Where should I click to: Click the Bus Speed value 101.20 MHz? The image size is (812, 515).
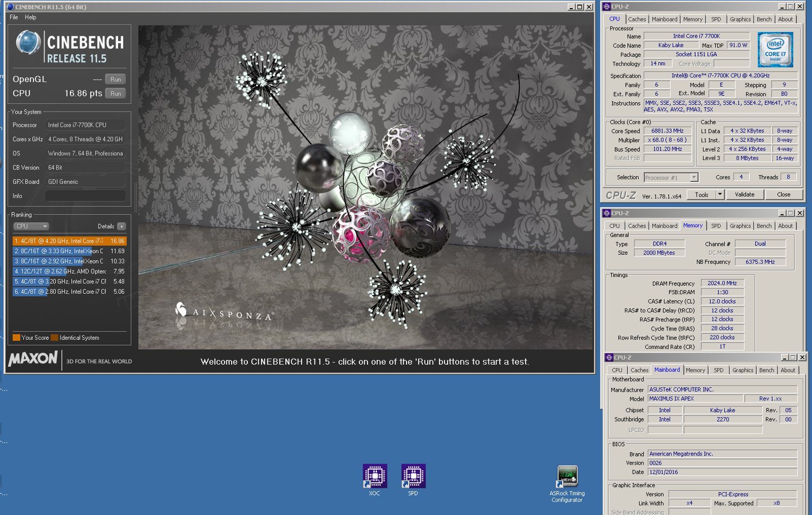pyautogui.click(x=667, y=149)
